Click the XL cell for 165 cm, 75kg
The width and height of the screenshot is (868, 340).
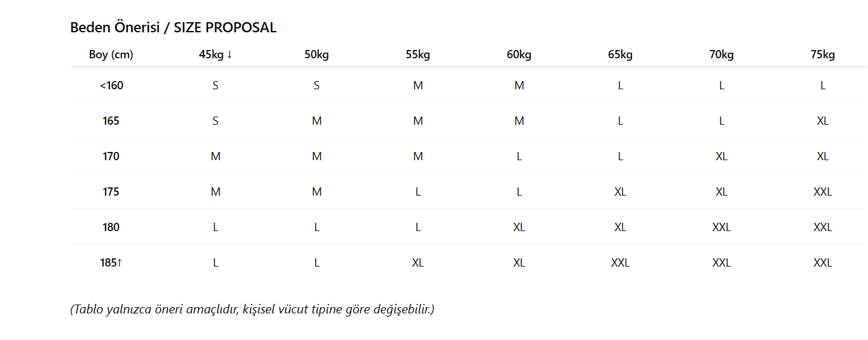822,121
